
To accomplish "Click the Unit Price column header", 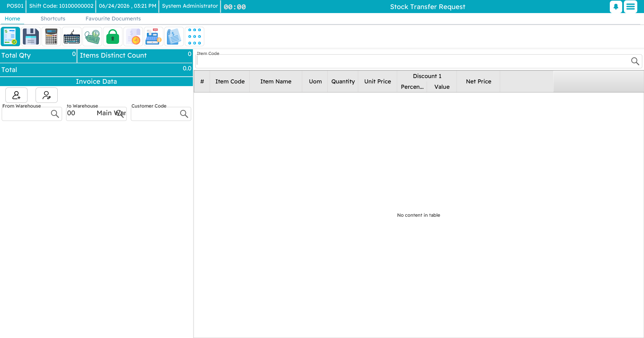I will 378,81.
